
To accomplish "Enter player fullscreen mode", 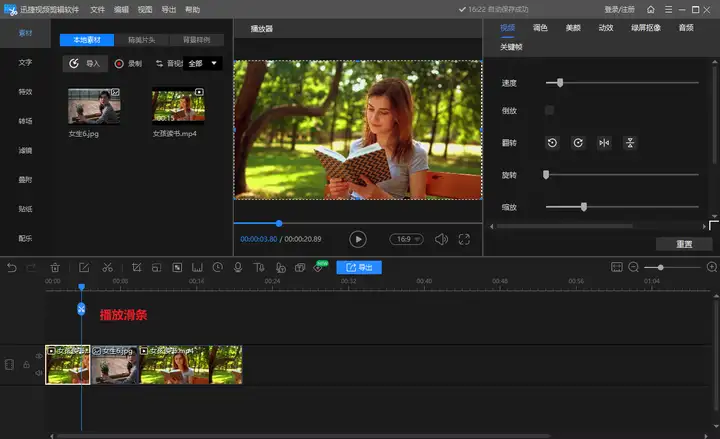I will [x=464, y=239].
